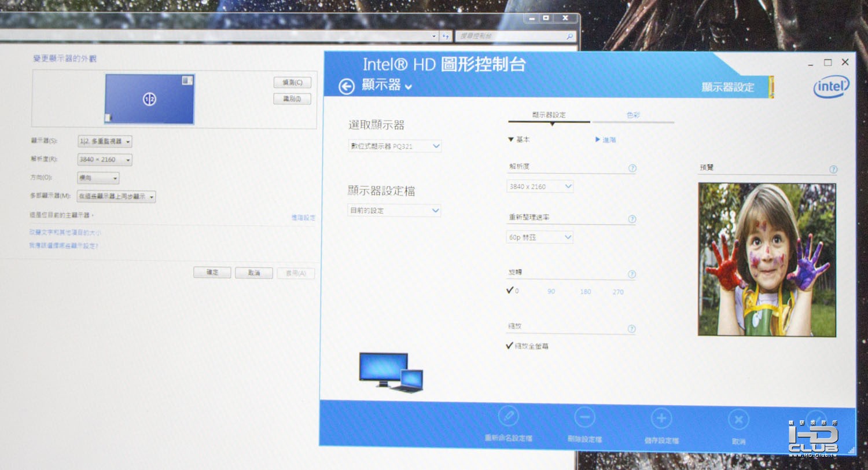The height and width of the screenshot is (470, 868).
Task: Collapse the 基本 settings section
Action: (x=518, y=139)
